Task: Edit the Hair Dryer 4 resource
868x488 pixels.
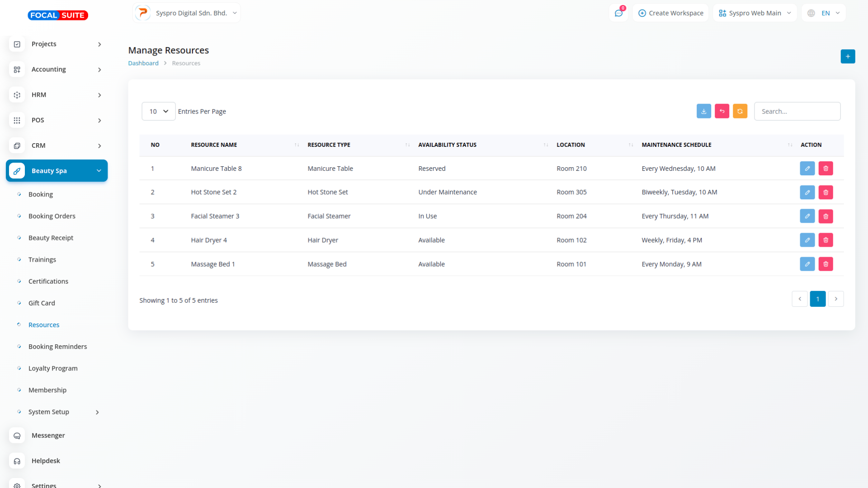Action: tap(807, 240)
